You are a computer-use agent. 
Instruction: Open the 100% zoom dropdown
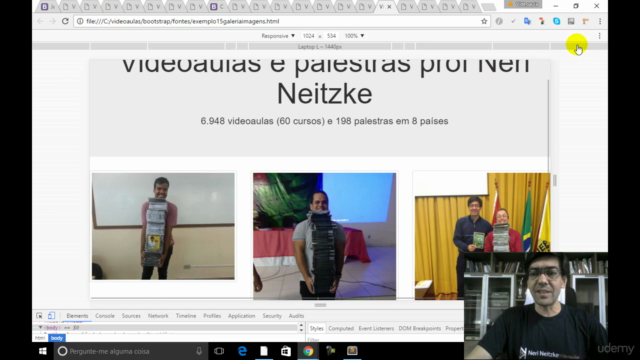point(354,36)
